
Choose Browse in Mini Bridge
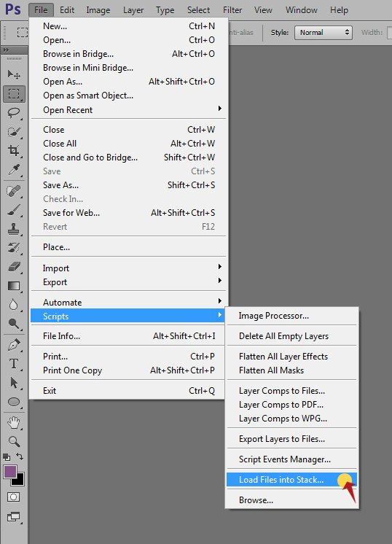[128, 68]
